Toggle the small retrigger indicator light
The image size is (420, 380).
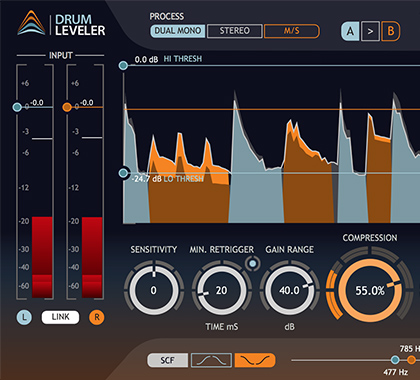point(253,264)
